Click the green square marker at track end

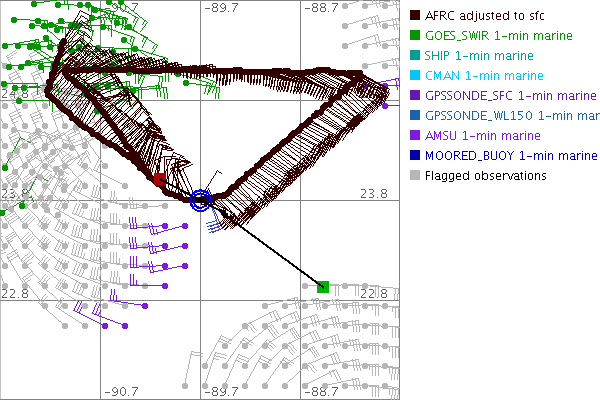[x=322, y=288]
